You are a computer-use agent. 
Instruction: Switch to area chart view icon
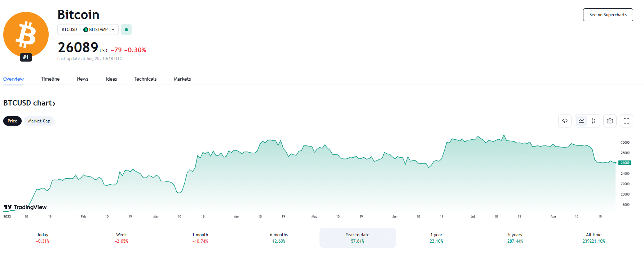[581, 121]
